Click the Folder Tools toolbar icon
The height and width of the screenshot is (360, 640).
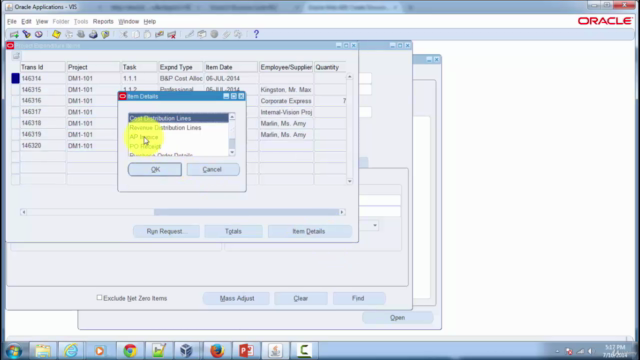click(x=238, y=34)
